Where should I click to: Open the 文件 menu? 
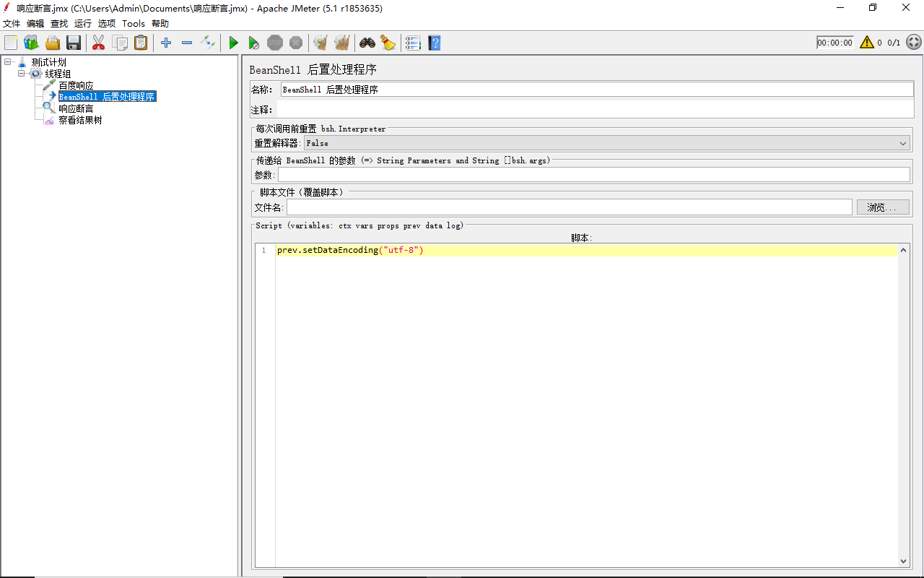tap(12, 24)
